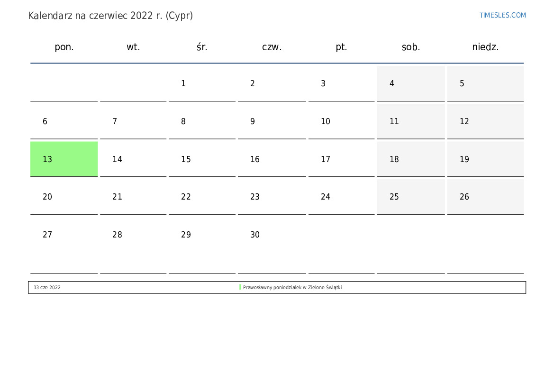Click day 1 in the calendar

coord(202,83)
